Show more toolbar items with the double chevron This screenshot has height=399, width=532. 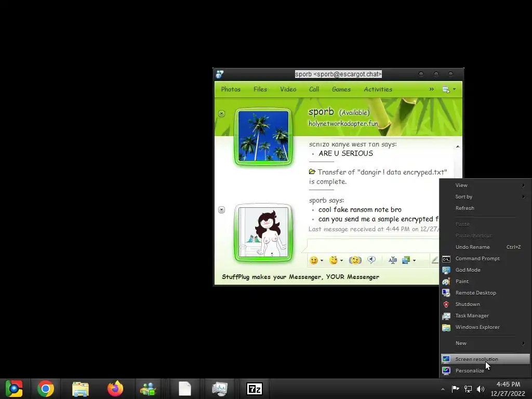(x=432, y=89)
